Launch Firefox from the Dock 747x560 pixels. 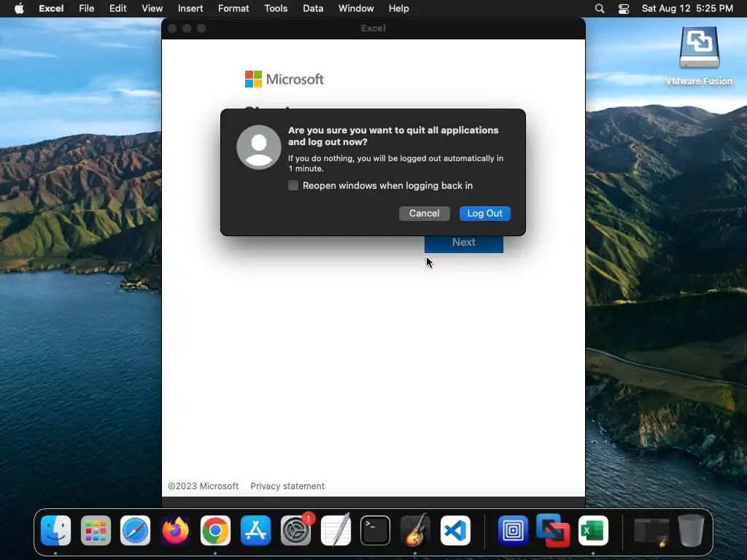175,531
